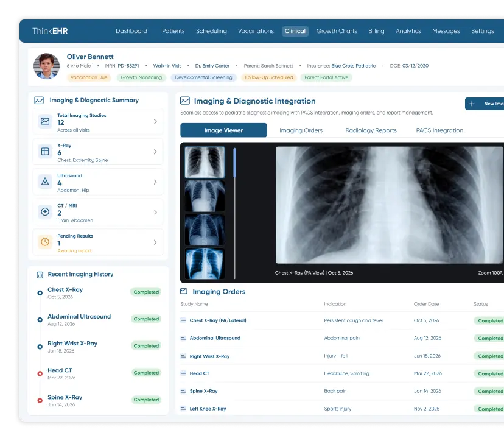Open Abdominal Ultrasound in Recent Imaging History
The width and height of the screenshot is (504, 441).
(x=79, y=317)
